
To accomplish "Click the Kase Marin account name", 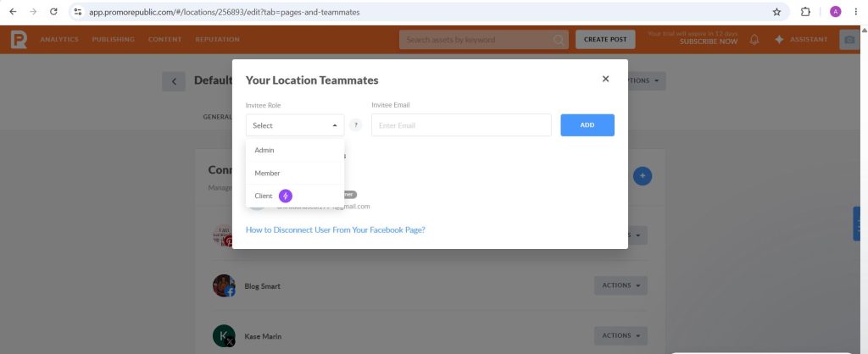I will coord(263,336).
